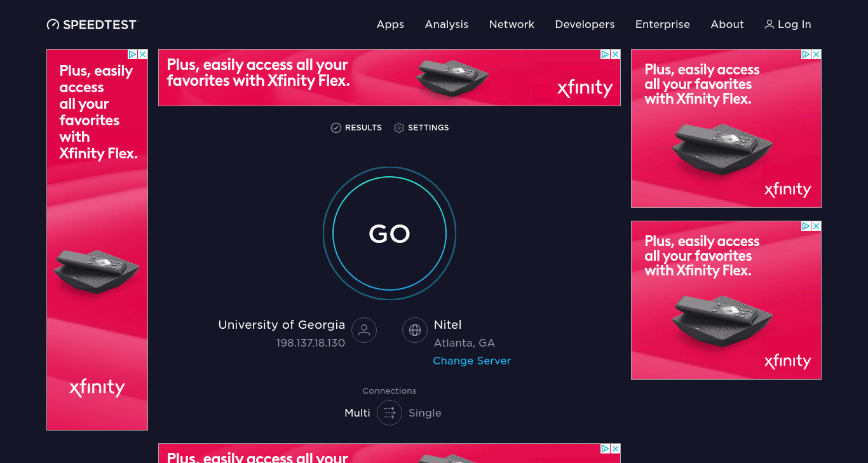Click AdChoices icon on upper right ad
The height and width of the screenshot is (463, 868).
(806, 55)
